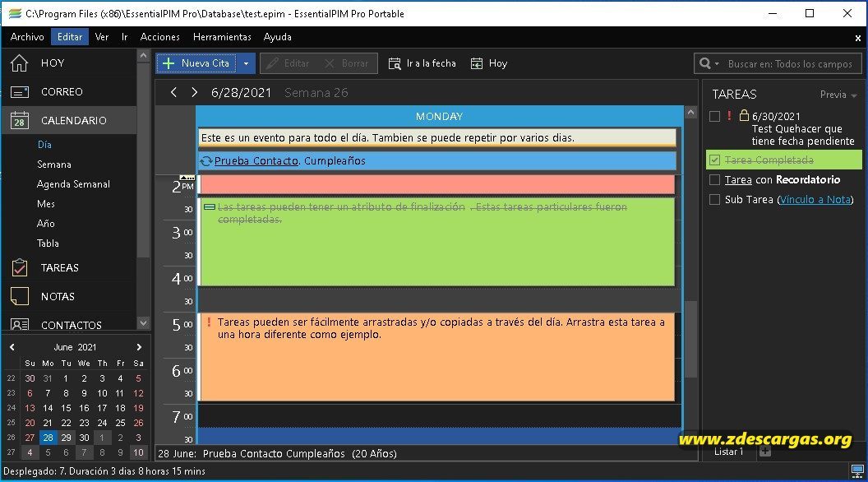Image resolution: width=868 pixels, height=482 pixels.
Task: Open the Editar menu
Action: (x=70, y=37)
